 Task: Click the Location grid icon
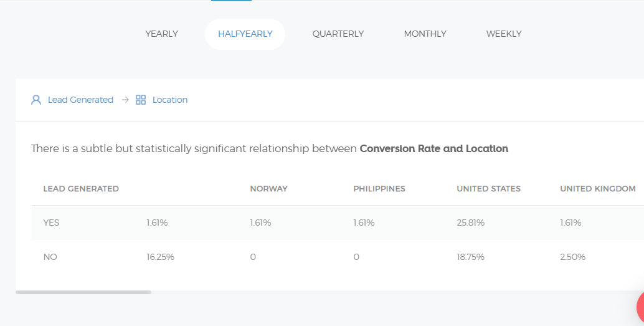(141, 100)
